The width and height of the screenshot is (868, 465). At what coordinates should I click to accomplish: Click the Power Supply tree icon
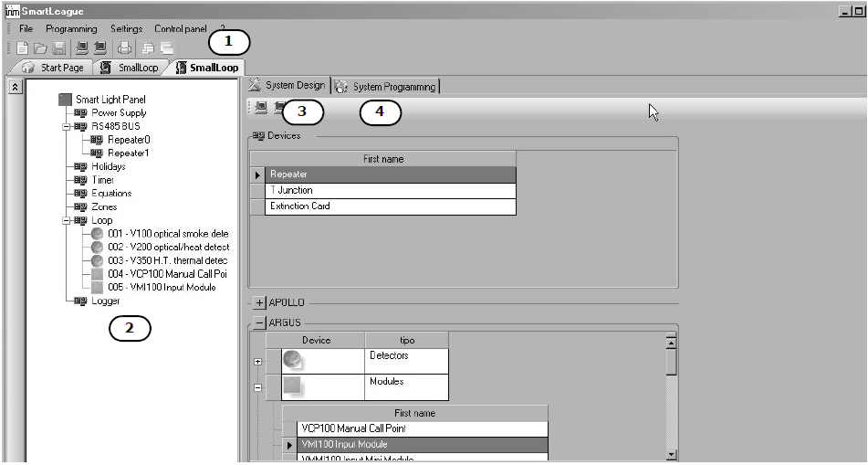pos(80,113)
